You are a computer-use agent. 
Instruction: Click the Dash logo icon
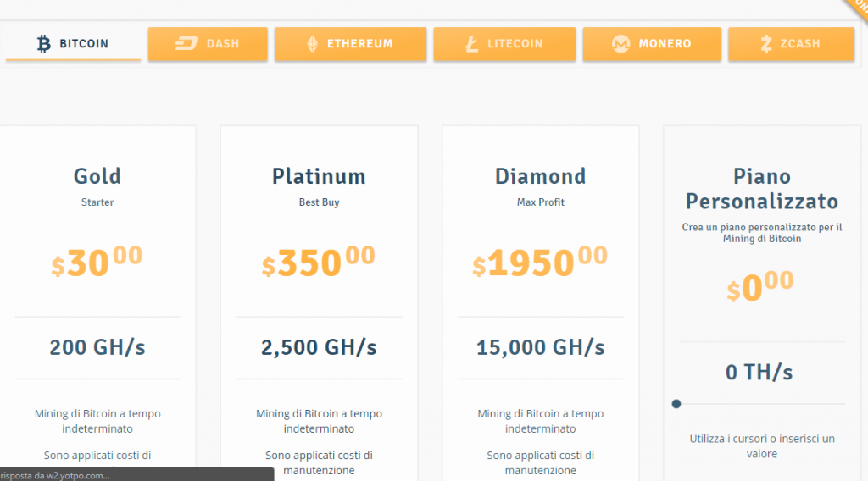coord(186,44)
